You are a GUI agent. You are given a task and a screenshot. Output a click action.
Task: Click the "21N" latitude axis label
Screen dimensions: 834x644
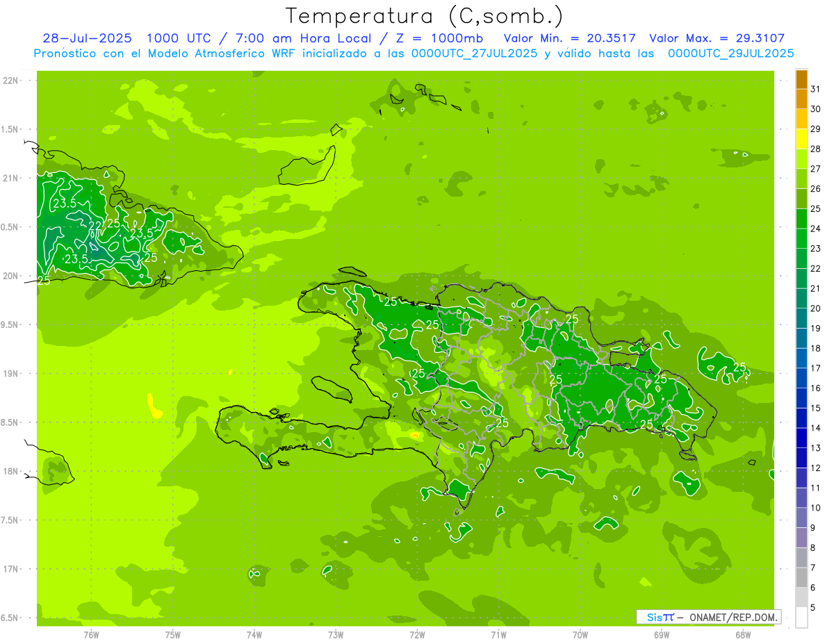pos(10,178)
